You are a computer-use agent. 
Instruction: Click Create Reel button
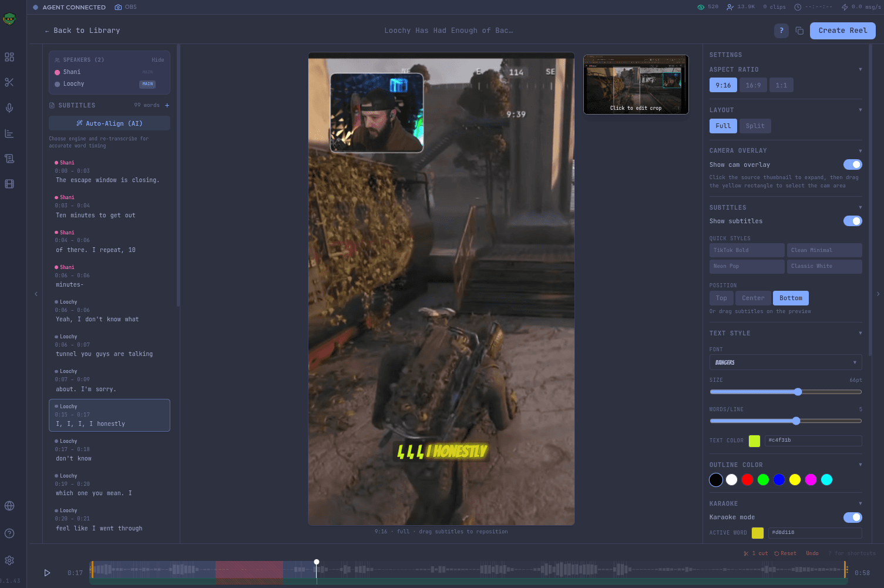point(842,31)
